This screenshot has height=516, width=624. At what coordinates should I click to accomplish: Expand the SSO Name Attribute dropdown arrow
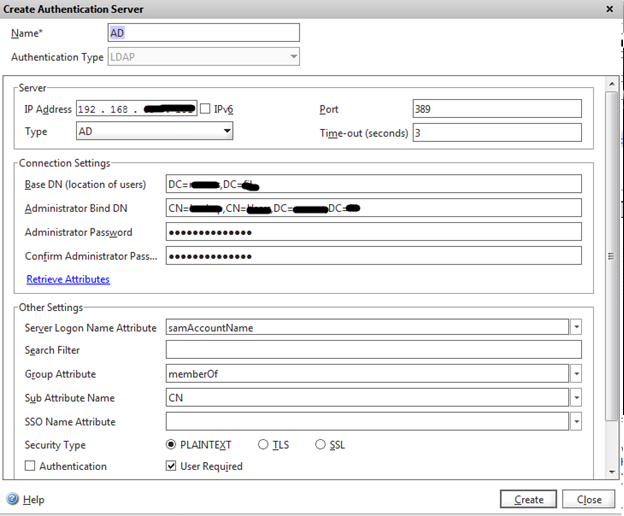tap(576, 421)
